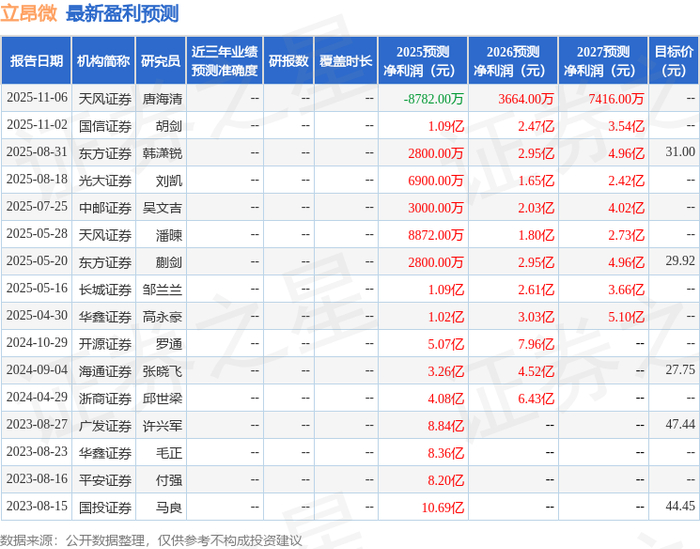Click date cell 2025-04-30
The width and height of the screenshot is (700, 549).
tap(37, 316)
